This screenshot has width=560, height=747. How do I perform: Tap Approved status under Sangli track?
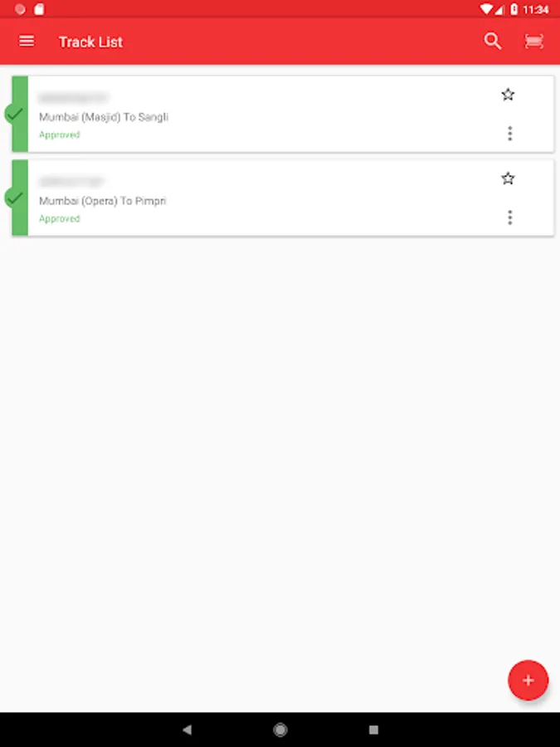(x=59, y=134)
